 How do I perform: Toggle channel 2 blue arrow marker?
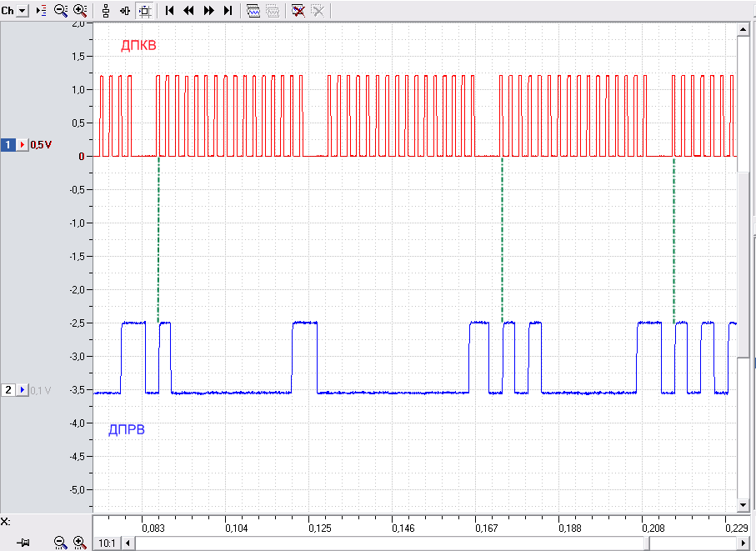click(x=23, y=389)
